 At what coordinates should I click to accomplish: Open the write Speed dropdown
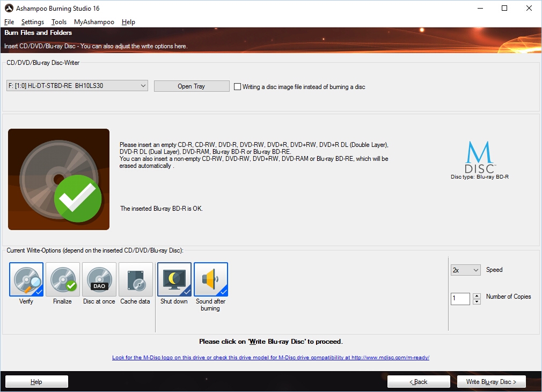click(x=466, y=270)
